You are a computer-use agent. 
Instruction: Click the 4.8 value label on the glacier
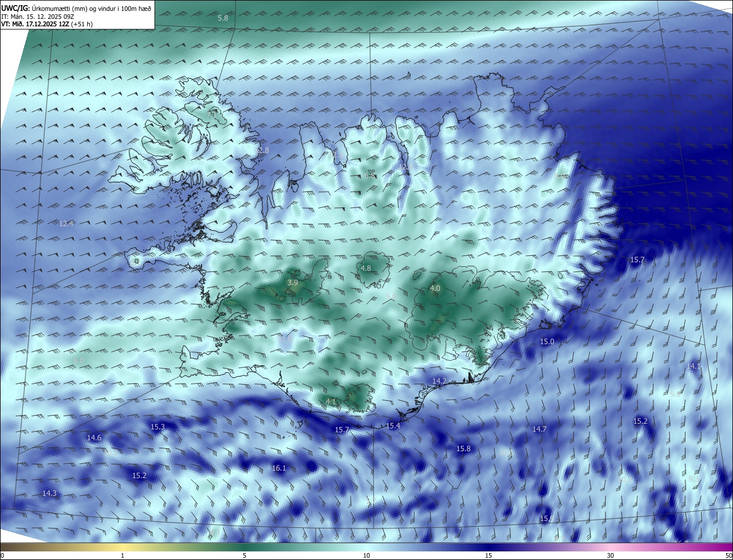pos(365,269)
